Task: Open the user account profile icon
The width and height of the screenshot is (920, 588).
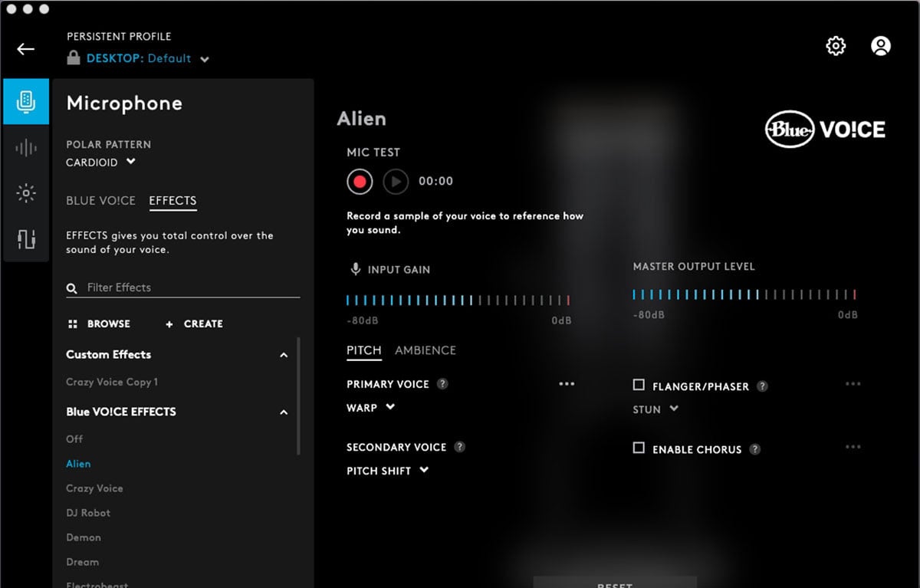Action: pos(881,46)
